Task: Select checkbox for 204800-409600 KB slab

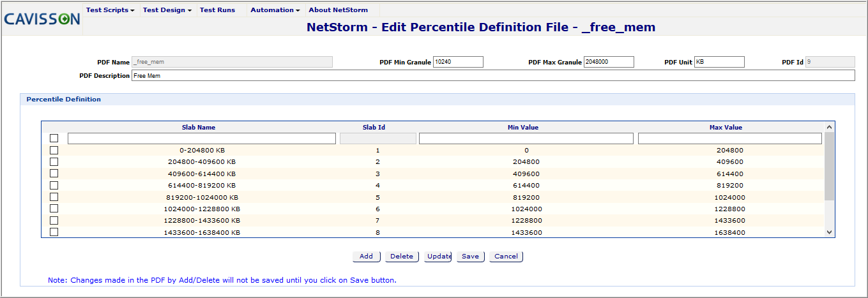Action: click(54, 161)
